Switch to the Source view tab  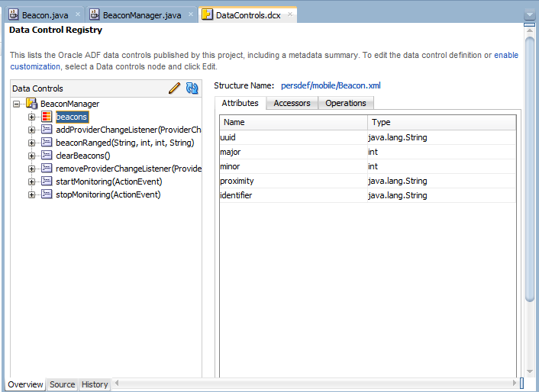click(62, 384)
